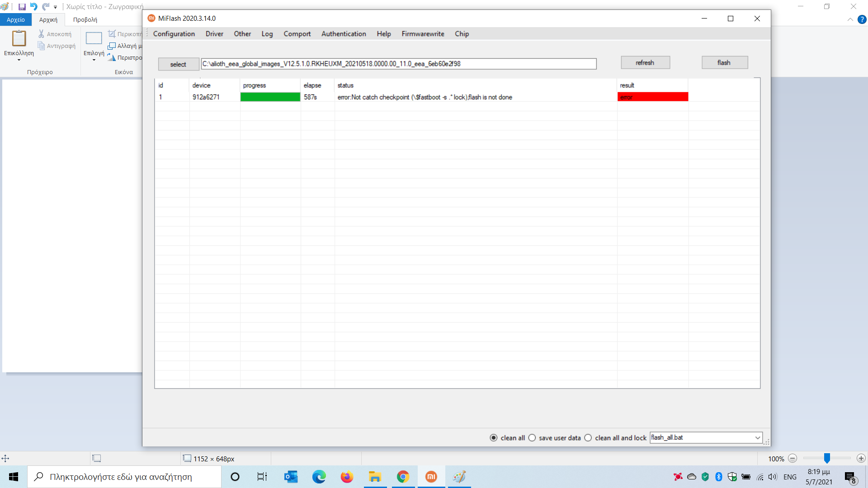This screenshot has height=488, width=868.
Task: Select the device 912a6271 cell
Action: point(206,97)
